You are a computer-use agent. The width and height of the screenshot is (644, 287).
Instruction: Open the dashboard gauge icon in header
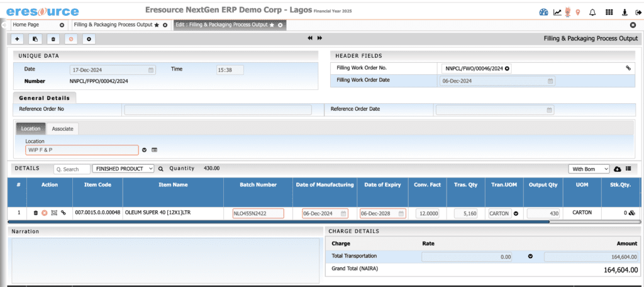point(544,12)
